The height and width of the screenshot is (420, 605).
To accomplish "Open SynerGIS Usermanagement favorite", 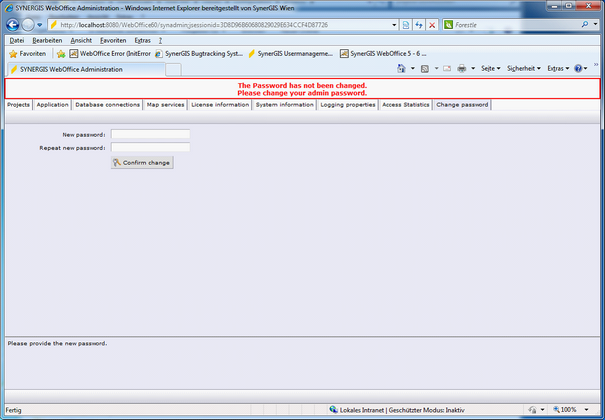I will point(291,54).
